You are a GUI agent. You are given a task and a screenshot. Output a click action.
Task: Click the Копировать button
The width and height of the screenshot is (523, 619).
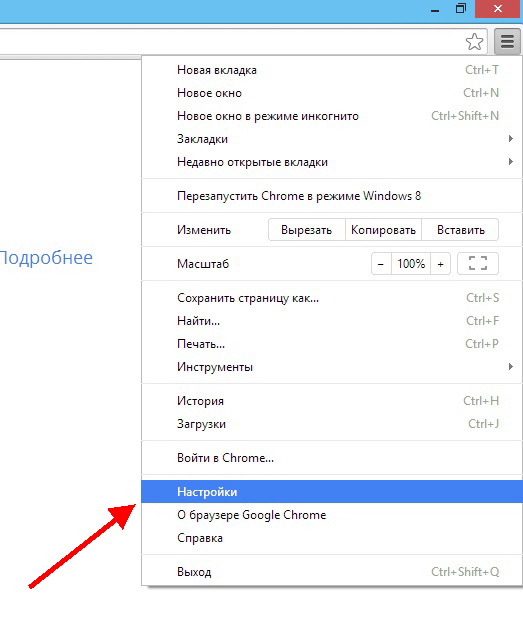point(383,230)
